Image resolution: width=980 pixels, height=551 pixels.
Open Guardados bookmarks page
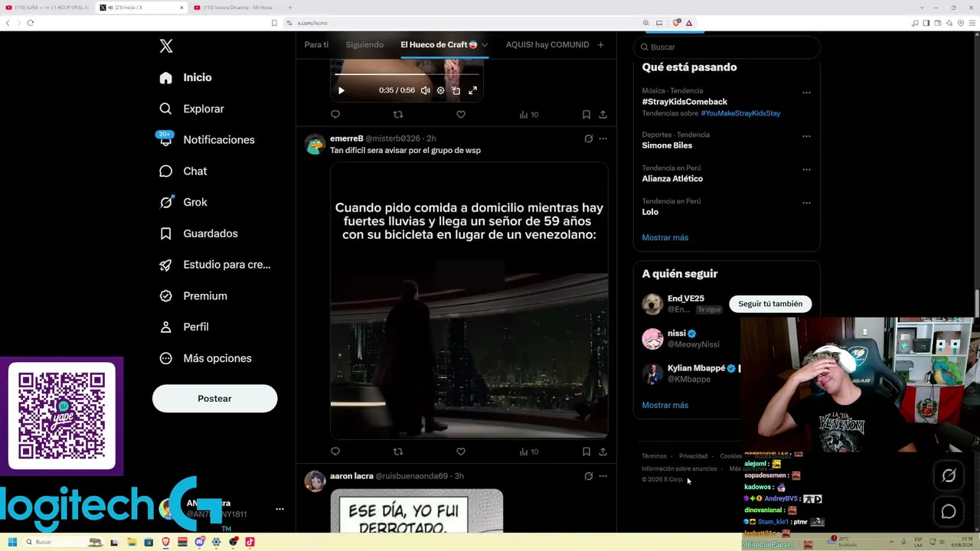(x=199, y=233)
